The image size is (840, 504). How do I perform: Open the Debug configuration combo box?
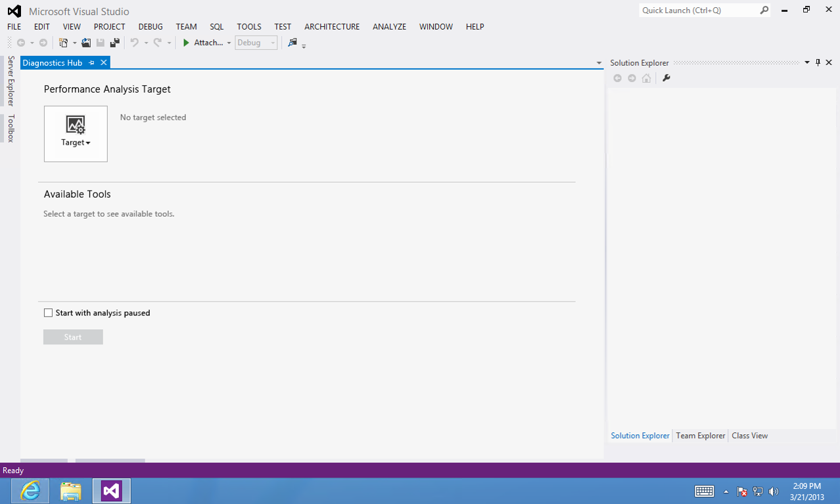tap(256, 43)
